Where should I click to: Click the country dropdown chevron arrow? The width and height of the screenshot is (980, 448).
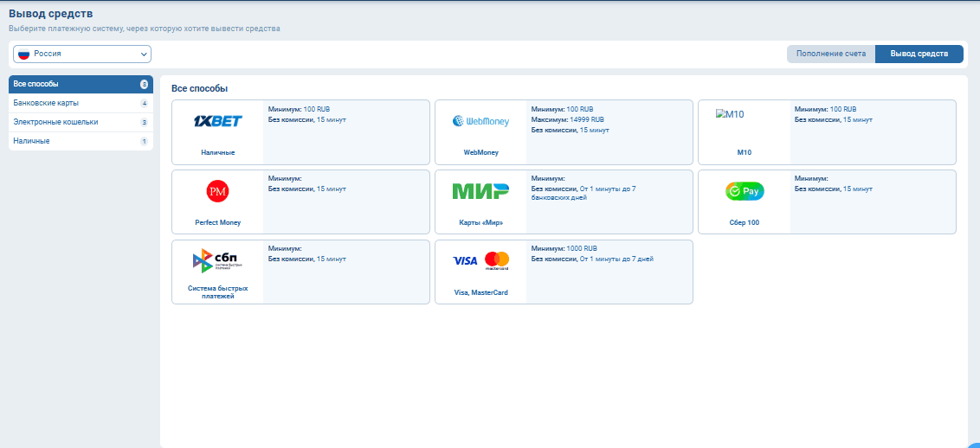click(x=144, y=54)
